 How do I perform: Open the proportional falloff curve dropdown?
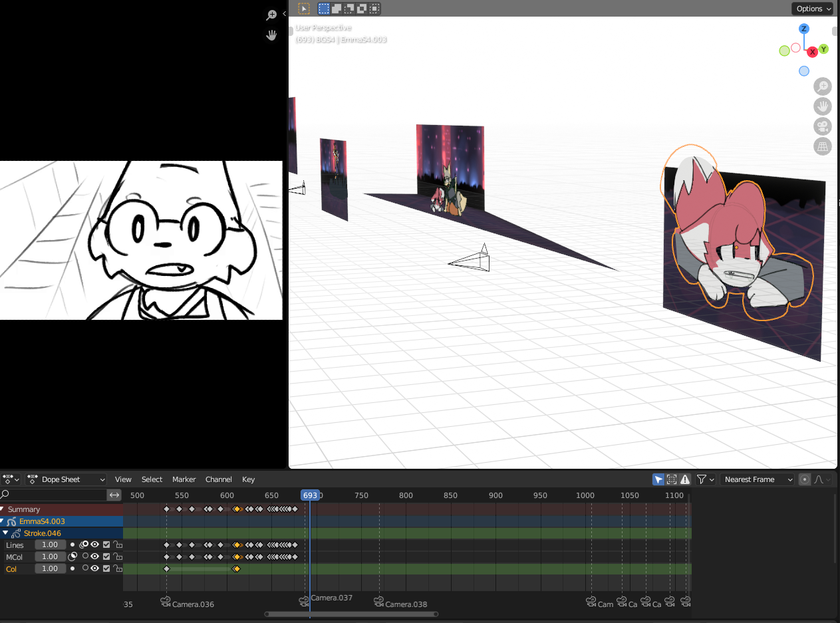pos(822,479)
